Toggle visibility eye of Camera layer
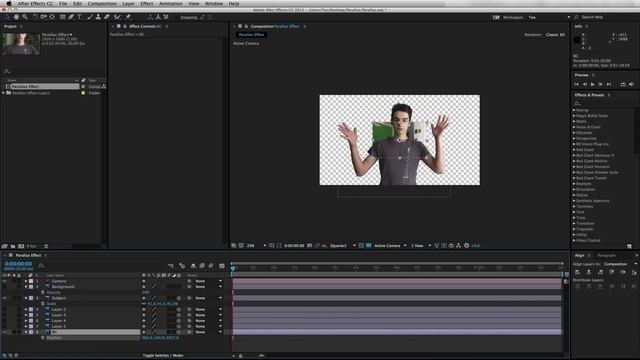Screen dimensions: 640x360 click(4, 281)
